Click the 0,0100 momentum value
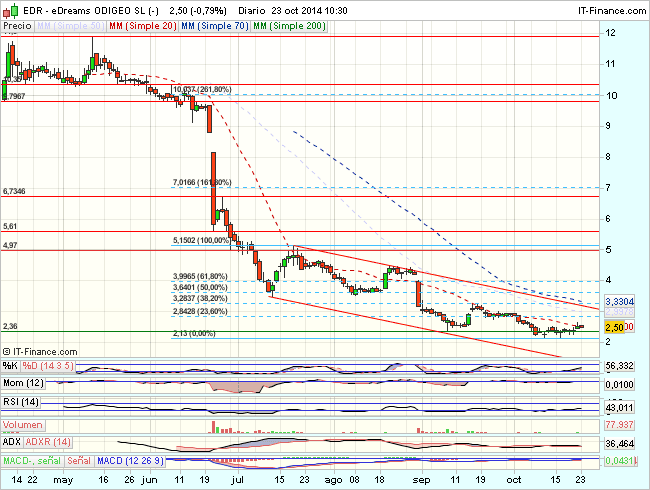The height and width of the screenshot is (490, 650). tap(619, 385)
